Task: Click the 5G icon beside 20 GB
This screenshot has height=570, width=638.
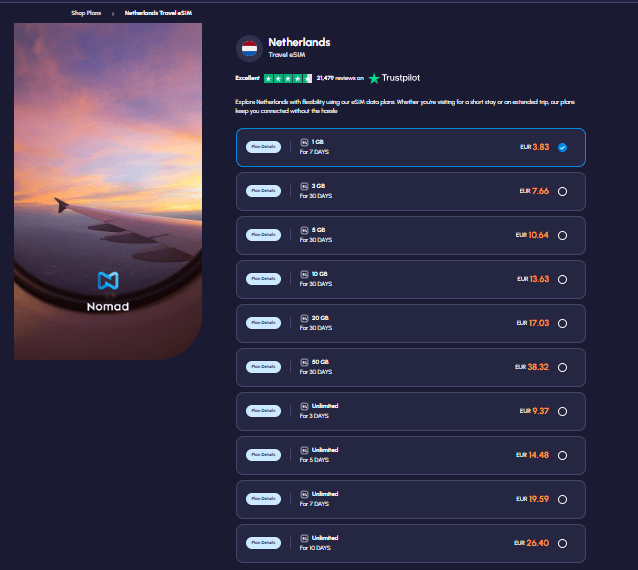Action: click(304, 318)
